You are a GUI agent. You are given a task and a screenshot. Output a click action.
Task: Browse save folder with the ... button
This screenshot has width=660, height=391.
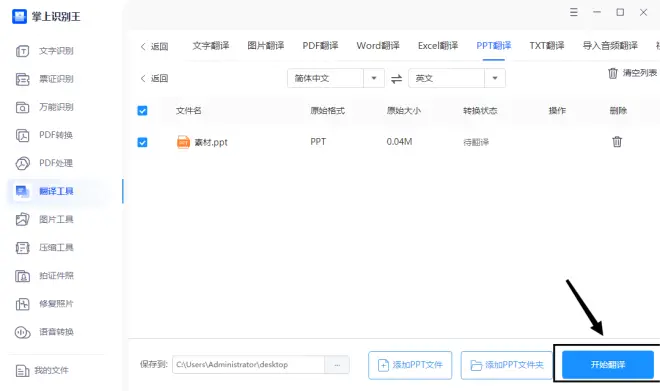pyautogui.click(x=337, y=365)
